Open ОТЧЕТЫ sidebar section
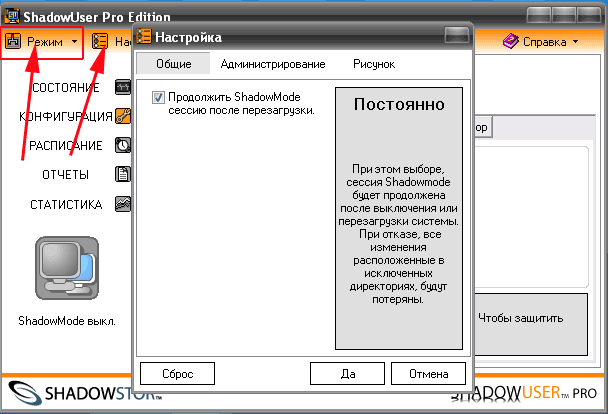Screen dimensions: 608x414 pos(66,175)
